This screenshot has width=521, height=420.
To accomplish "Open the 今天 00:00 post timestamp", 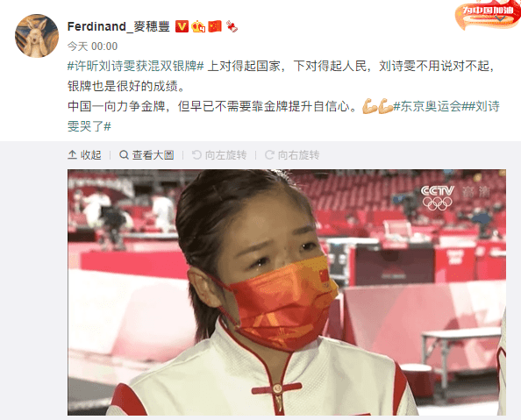I will coord(92,46).
